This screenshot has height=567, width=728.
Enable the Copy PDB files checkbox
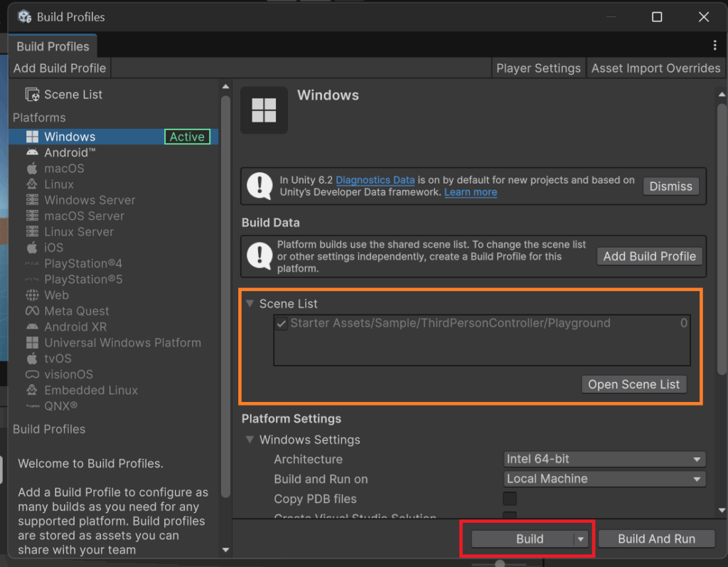click(x=510, y=499)
